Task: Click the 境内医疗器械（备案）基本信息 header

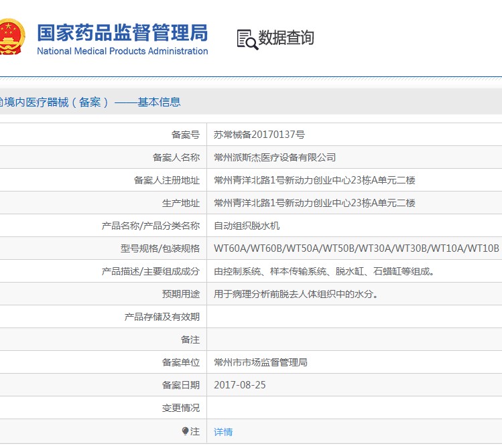Action: click(90, 102)
